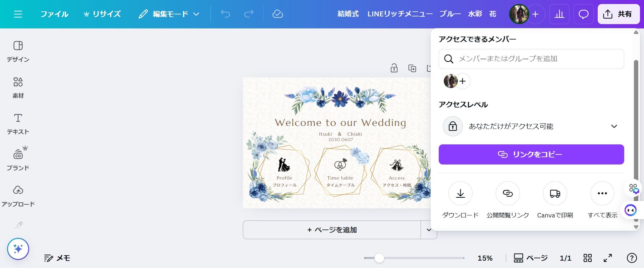Viewport: 644px width, 268px height.
Task: Click the magic sparkle assistant button
Action: click(x=18, y=249)
